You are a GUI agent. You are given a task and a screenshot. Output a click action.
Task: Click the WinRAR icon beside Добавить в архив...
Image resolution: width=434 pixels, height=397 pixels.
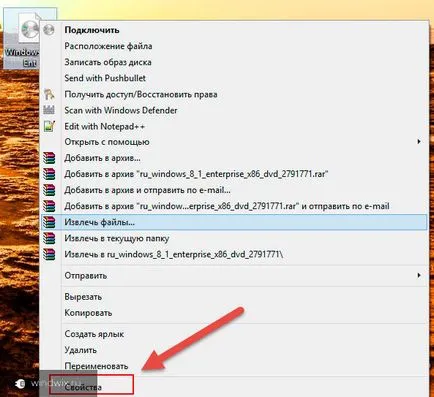(x=49, y=158)
